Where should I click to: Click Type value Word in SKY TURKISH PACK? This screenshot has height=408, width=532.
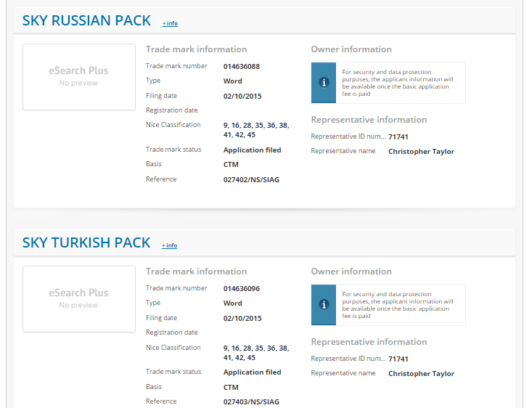click(x=233, y=303)
